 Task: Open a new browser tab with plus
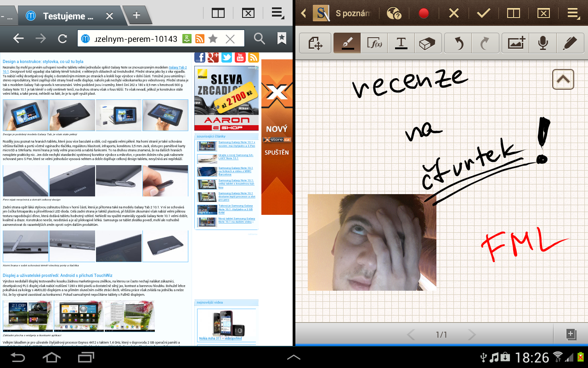[x=136, y=14]
